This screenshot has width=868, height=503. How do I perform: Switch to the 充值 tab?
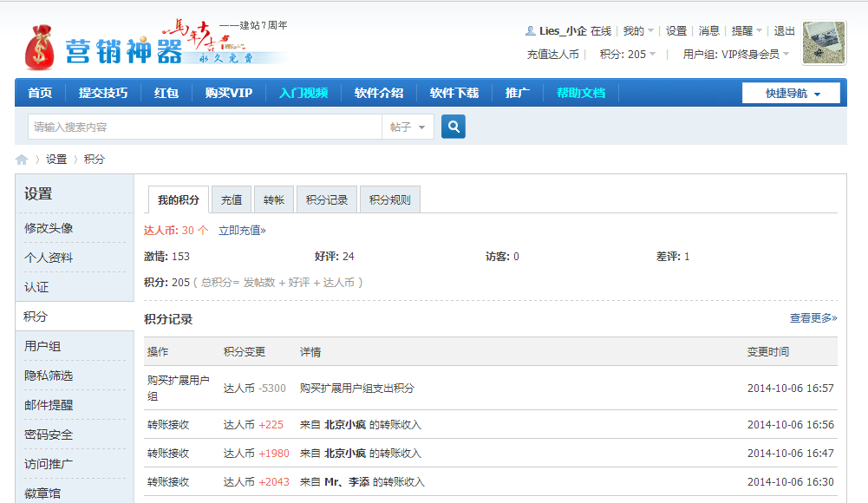(232, 199)
